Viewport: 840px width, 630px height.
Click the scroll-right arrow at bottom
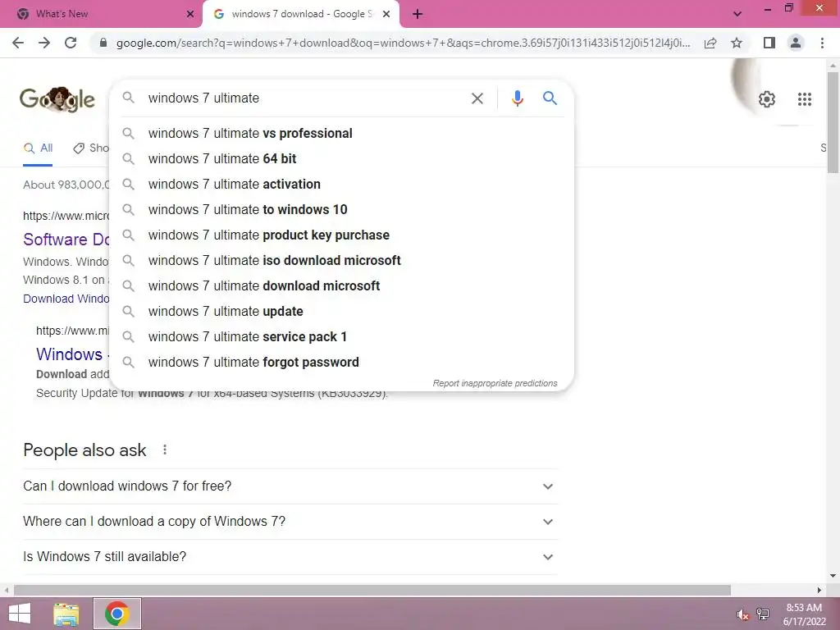(819, 591)
